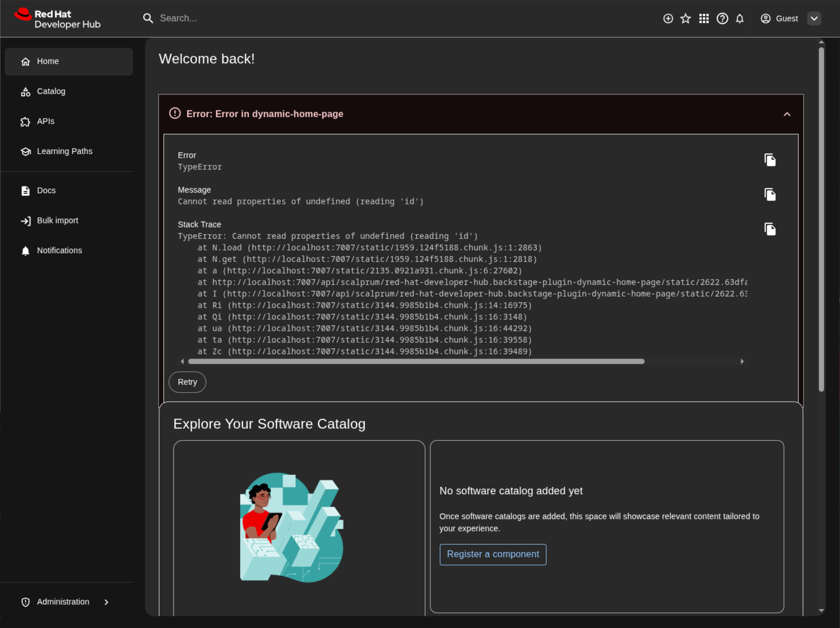Copy the Error type text

(x=770, y=160)
